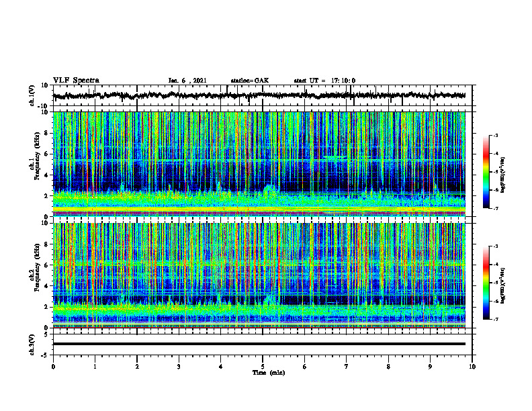Click the x-axis tick label "8"
The height and width of the screenshot is (411, 532).
[388, 367]
